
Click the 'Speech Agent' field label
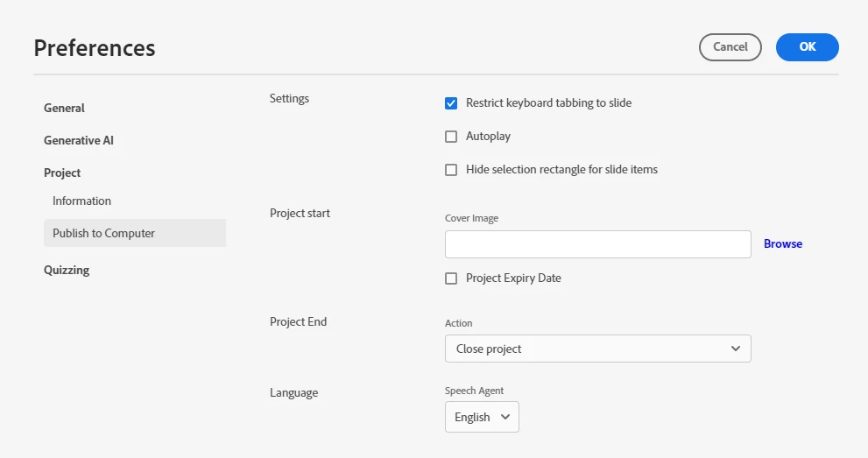[474, 391]
